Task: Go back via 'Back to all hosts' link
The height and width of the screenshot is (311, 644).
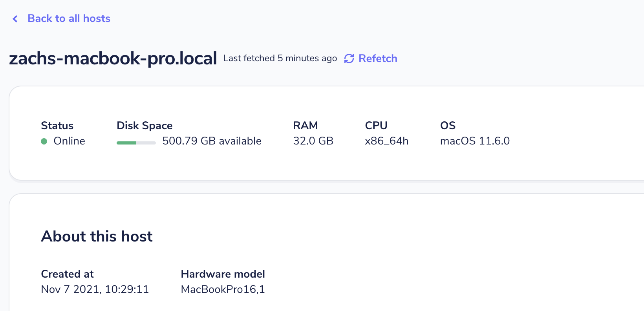Action: [x=69, y=18]
